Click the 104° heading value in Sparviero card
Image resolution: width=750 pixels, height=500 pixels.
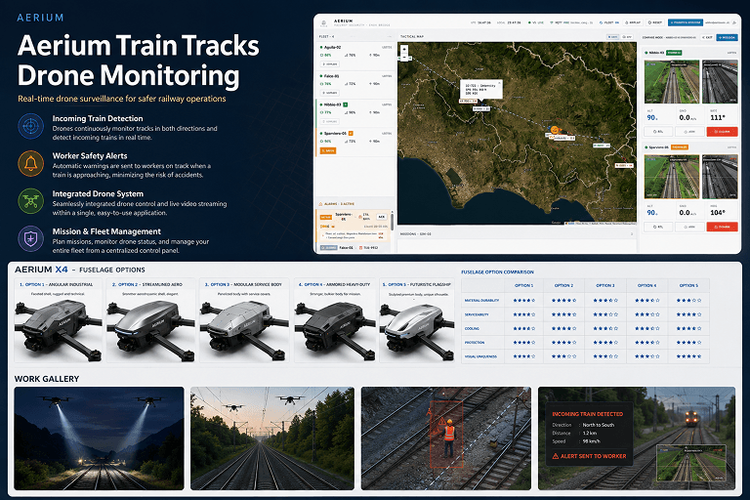click(x=717, y=212)
